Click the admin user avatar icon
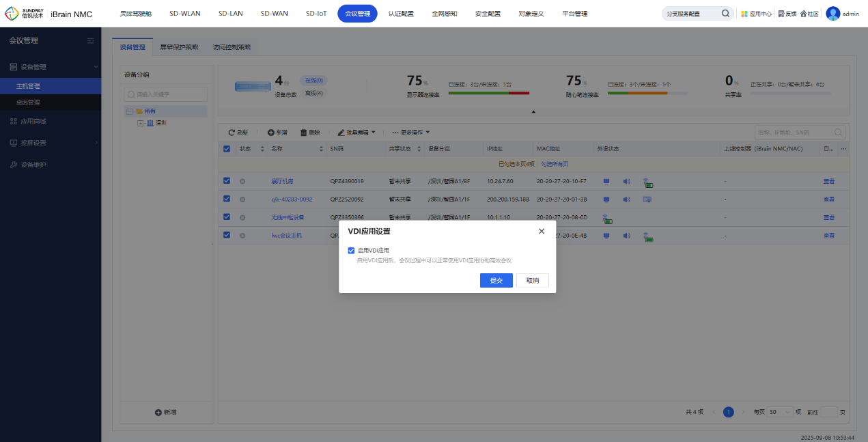 coord(832,14)
